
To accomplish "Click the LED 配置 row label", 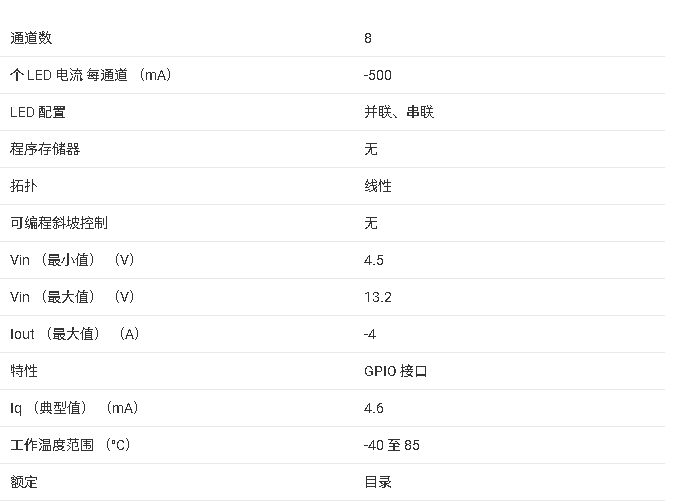I will point(38,112).
